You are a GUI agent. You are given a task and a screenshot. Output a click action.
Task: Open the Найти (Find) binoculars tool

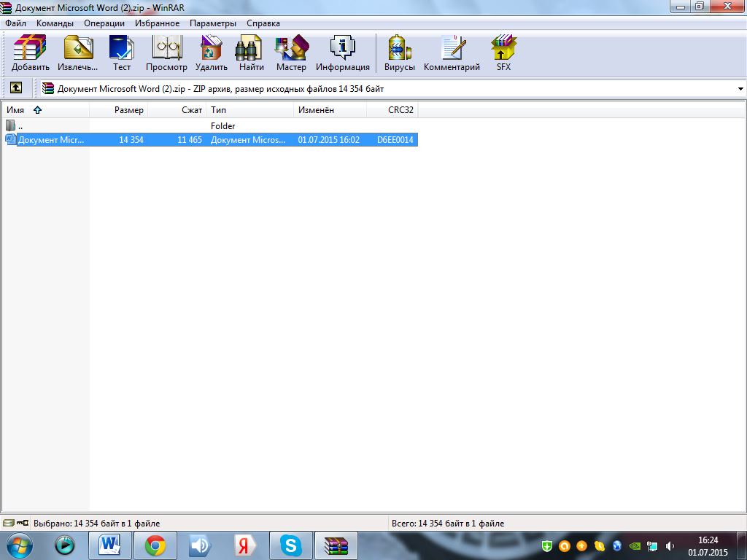pos(251,52)
